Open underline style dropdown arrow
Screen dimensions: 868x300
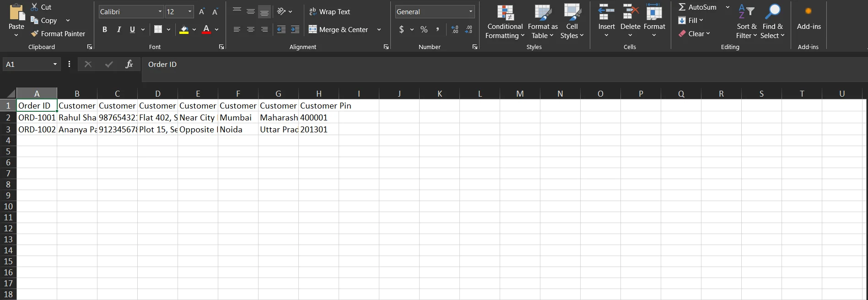pos(143,29)
